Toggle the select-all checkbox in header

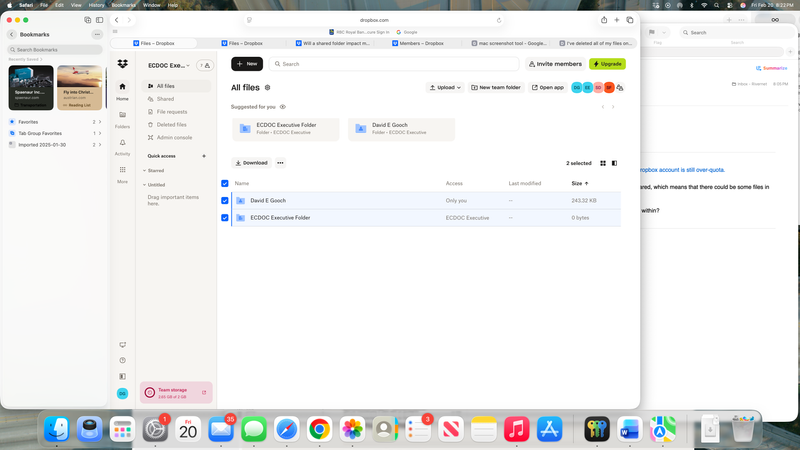225,184
